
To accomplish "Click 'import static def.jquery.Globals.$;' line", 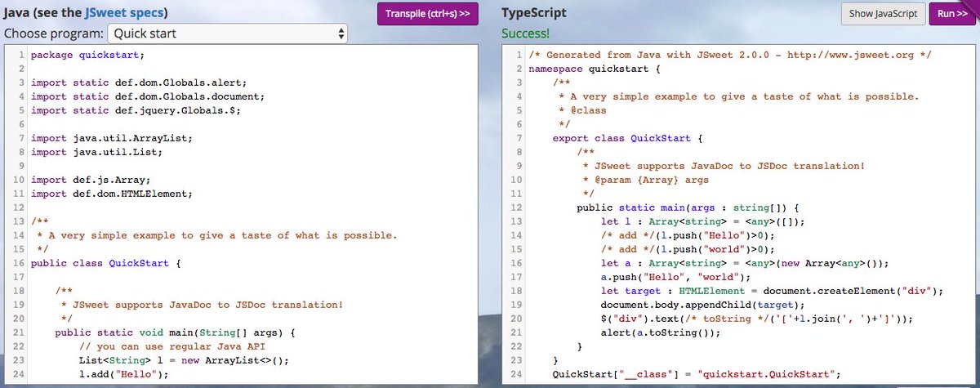I will click(136, 110).
